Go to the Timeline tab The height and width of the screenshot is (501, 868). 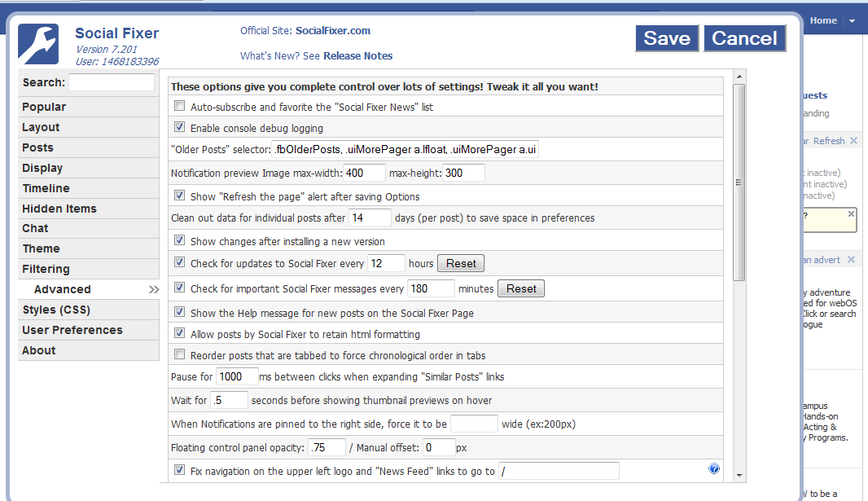coord(89,188)
